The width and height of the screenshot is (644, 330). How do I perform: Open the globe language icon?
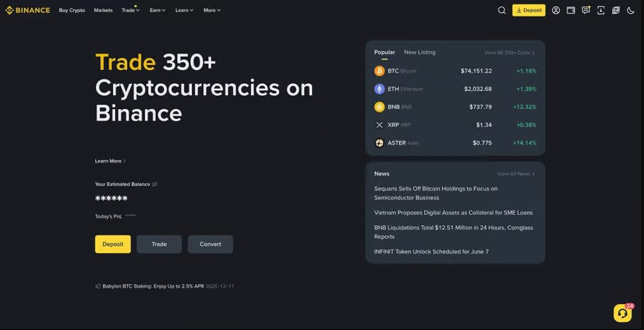[x=616, y=10]
